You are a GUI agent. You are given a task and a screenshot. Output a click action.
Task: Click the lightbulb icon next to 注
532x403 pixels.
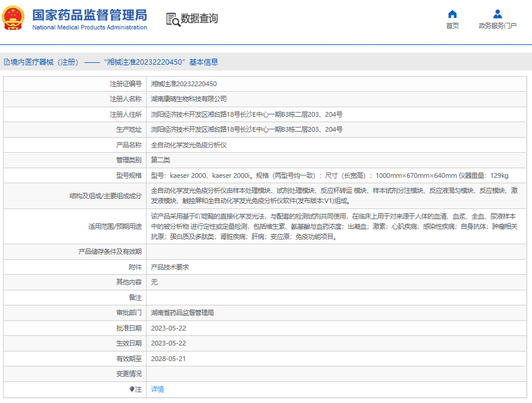coord(132,389)
